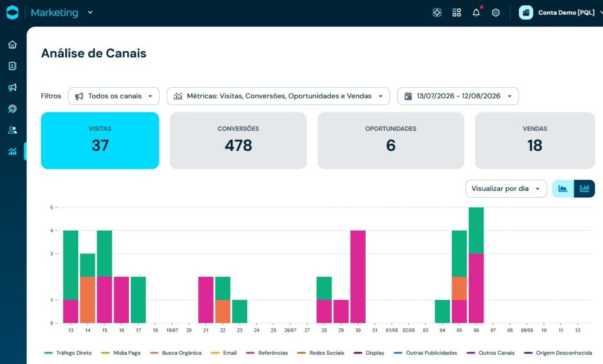This screenshot has width=603, height=364.
Task: Click x-axis label 01/08
Action: tap(392, 330)
